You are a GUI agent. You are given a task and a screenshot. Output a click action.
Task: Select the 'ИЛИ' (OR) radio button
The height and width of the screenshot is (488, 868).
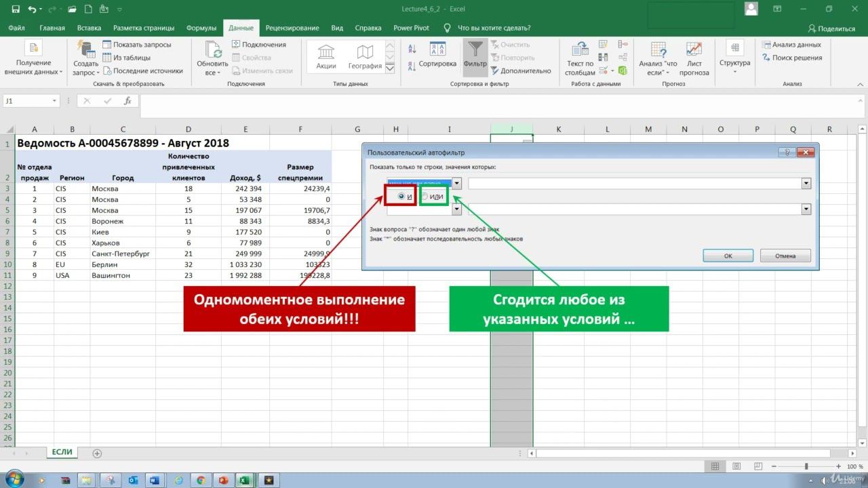[x=425, y=197]
